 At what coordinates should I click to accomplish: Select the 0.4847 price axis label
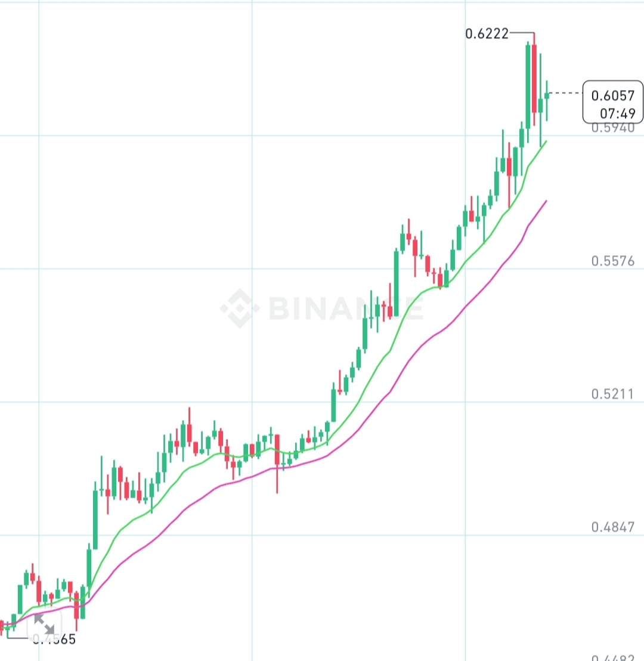613,527
